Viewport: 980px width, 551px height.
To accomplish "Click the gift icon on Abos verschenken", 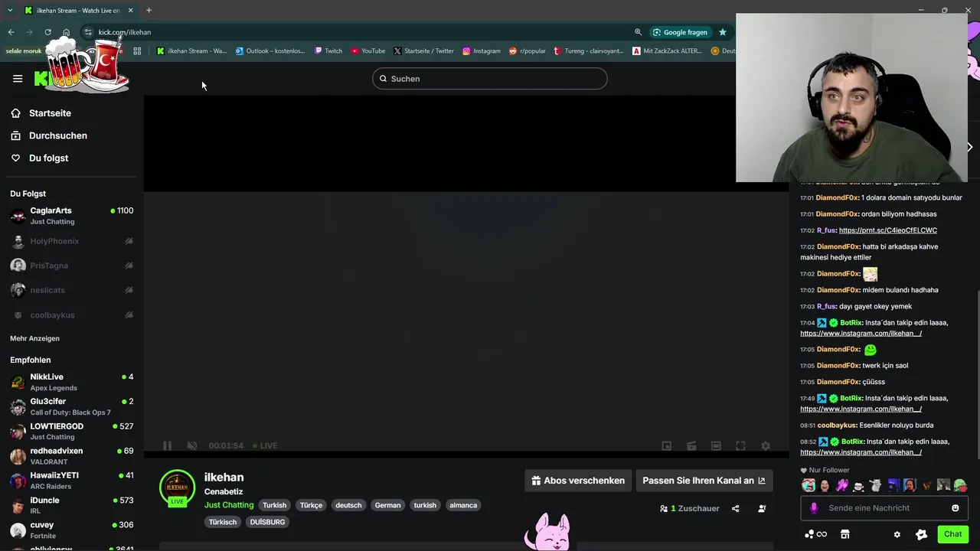I will (x=537, y=481).
